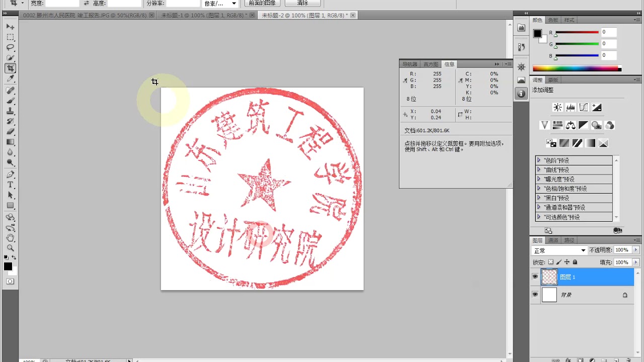Viewport: 644px width, 362px height.
Task: Add a Brightness/Contrast adjustment
Action: point(557,107)
